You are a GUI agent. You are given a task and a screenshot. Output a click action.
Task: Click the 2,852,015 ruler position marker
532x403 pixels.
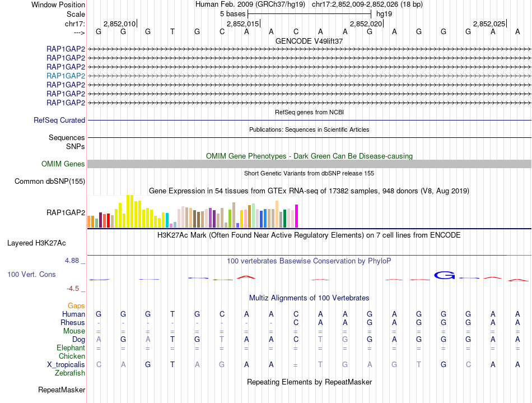(243, 24)
